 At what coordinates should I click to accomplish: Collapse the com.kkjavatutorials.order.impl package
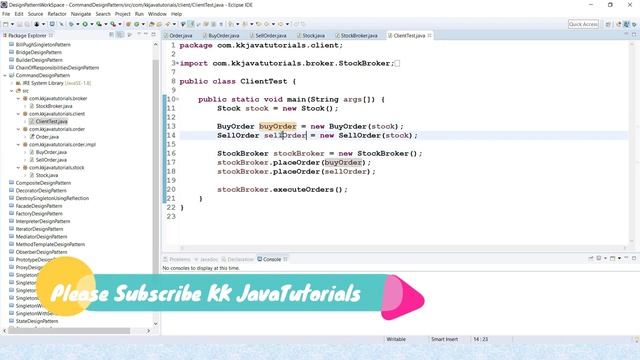pos(18,145)
